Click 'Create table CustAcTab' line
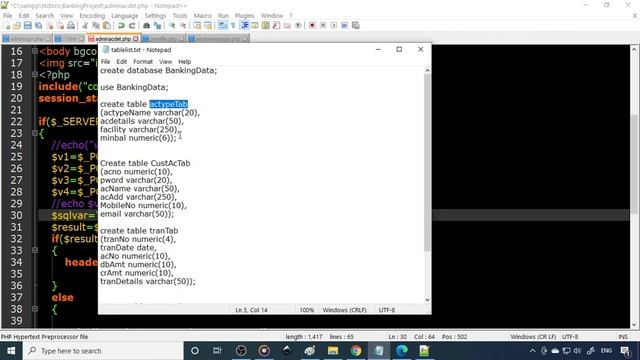This screenshot has width=640, height=360. pyautogui.click(x=145, y=163)
